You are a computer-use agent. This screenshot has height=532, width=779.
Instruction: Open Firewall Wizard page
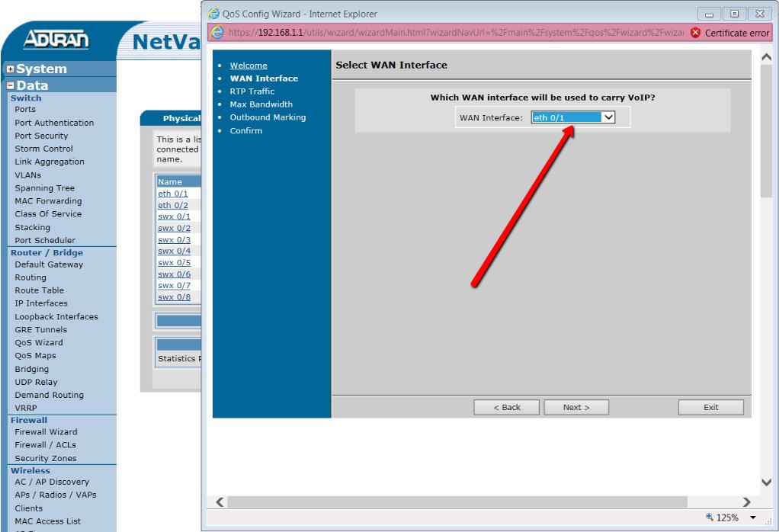tap(46, 431)
